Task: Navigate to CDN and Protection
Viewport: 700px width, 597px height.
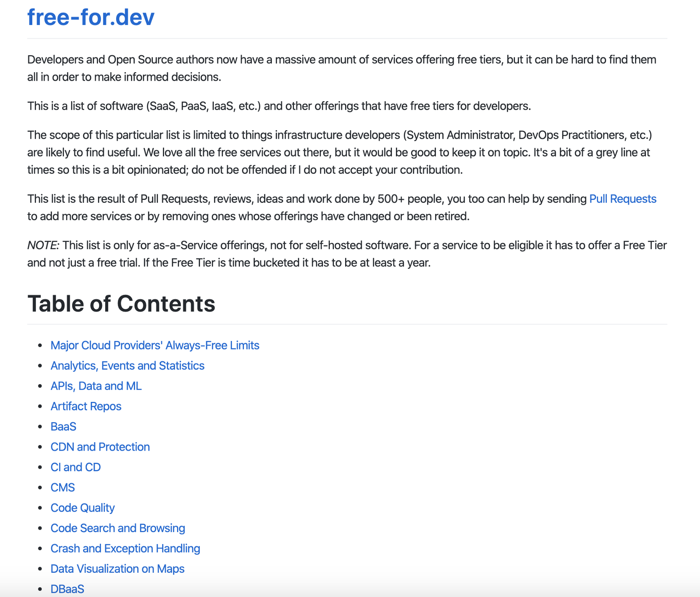Action: 100,447
